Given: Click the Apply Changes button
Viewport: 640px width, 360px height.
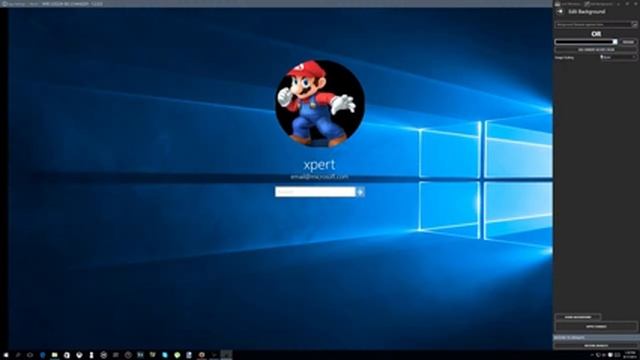Looking at the screenshot, I should coord(596,327).
